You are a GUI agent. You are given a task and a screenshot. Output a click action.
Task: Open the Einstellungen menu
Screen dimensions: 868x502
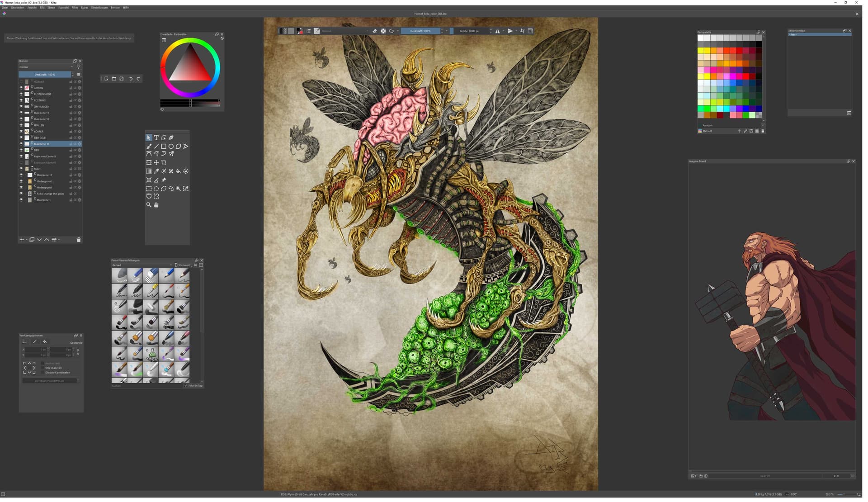tap(99, 8)
